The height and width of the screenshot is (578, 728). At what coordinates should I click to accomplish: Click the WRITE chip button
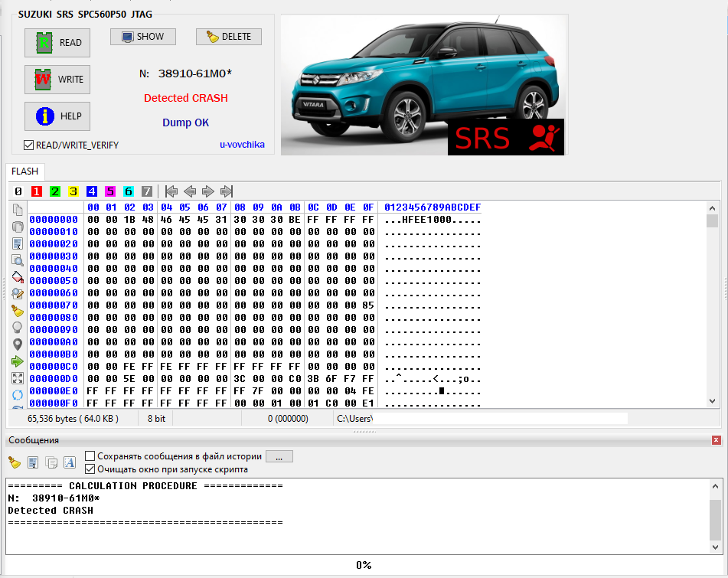coord(57,80)
